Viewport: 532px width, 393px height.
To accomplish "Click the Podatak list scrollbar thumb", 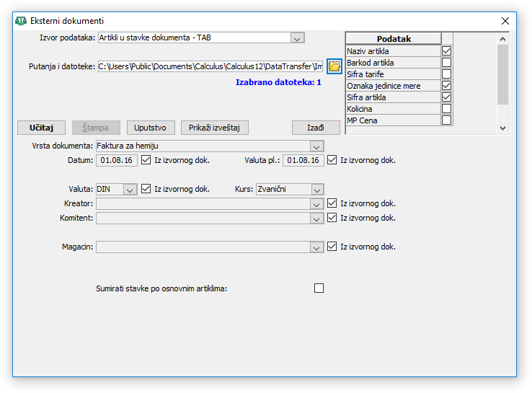I will [x=503, y=75].
